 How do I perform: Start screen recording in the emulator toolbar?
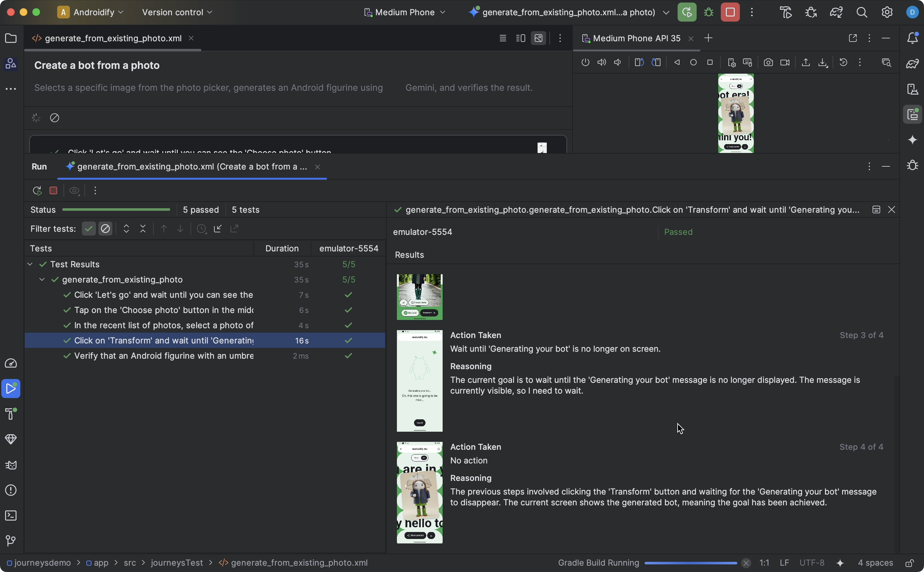click(785, 63)
